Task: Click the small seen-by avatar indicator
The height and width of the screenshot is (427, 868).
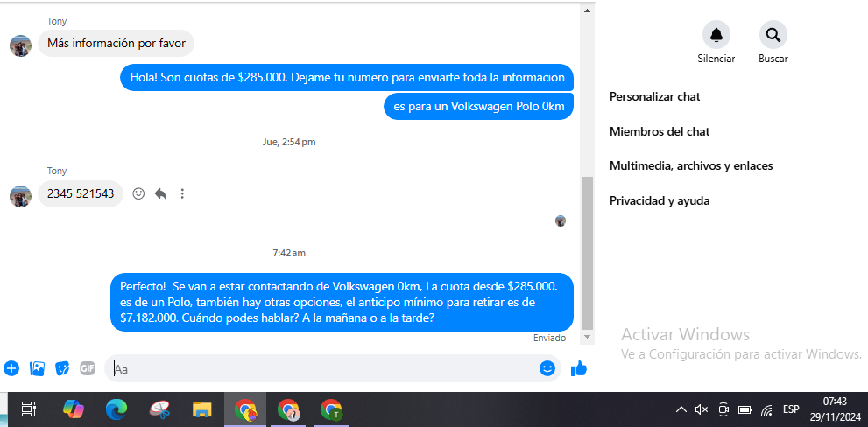Action: [561, 221]
